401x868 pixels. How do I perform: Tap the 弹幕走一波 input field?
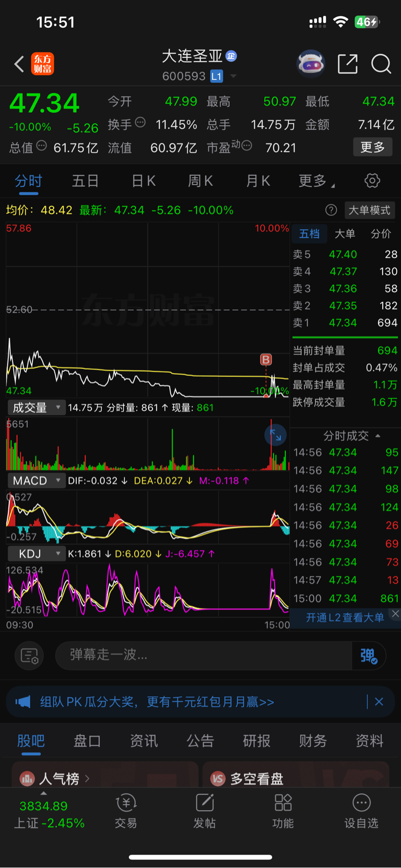click(204, 655)
